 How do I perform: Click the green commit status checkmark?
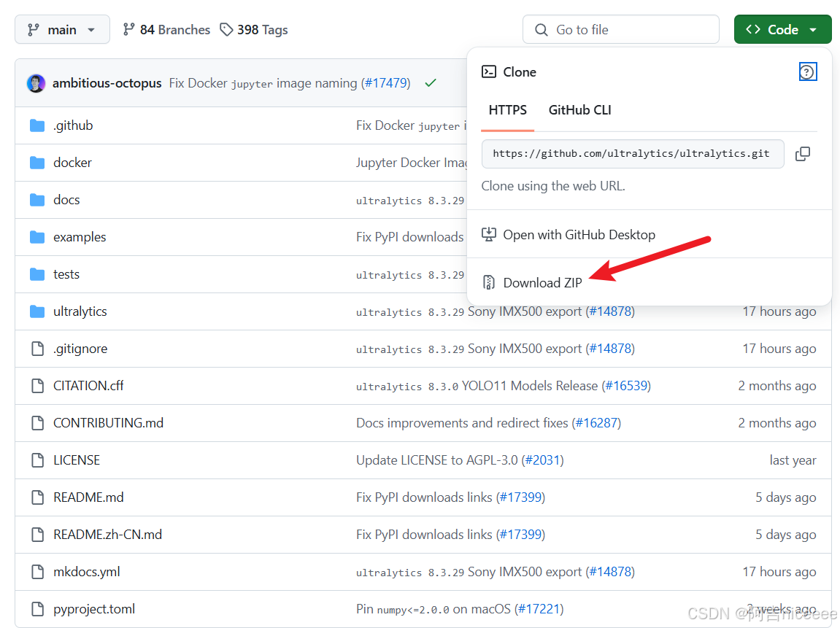coord(430,83)
